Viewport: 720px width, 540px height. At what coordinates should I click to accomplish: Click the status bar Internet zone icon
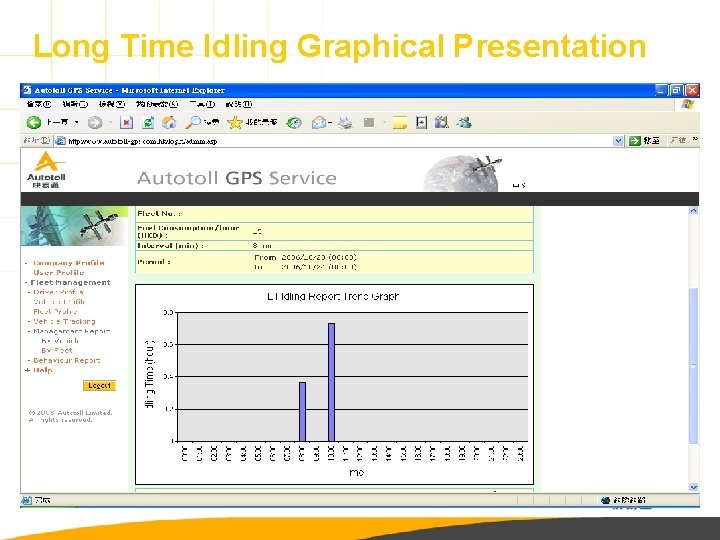tap(606, 500)
